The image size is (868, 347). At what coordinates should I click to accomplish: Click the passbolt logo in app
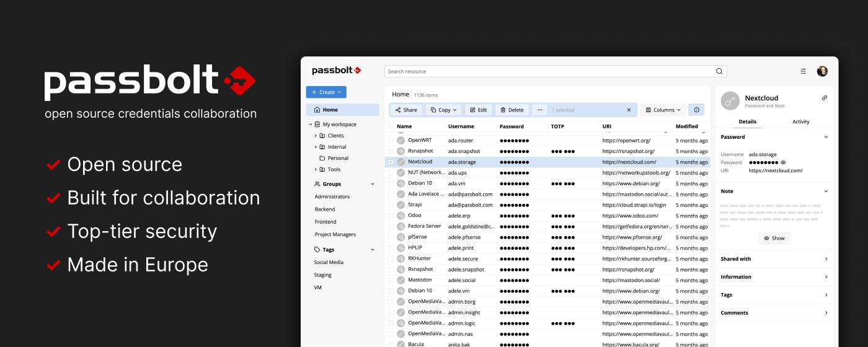click(x=336, y=71)
